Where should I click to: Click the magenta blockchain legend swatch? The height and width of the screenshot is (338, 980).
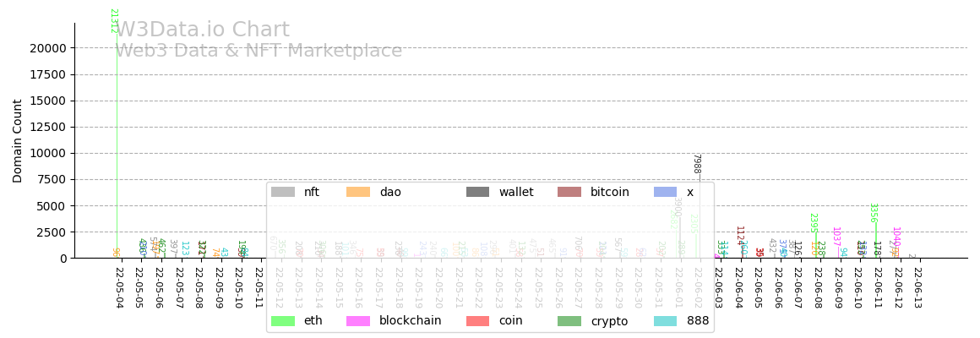[357, 321]
